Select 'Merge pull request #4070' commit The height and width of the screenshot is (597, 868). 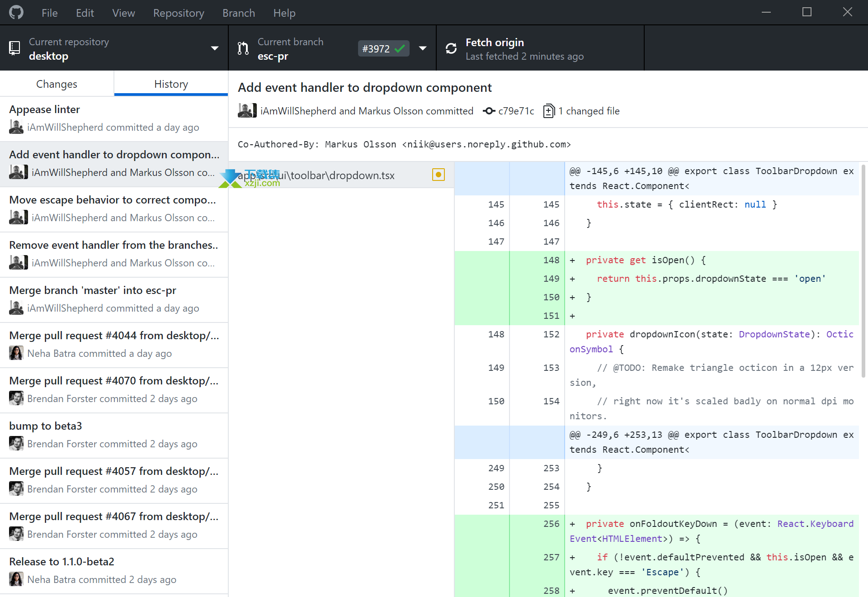(114, 390)
